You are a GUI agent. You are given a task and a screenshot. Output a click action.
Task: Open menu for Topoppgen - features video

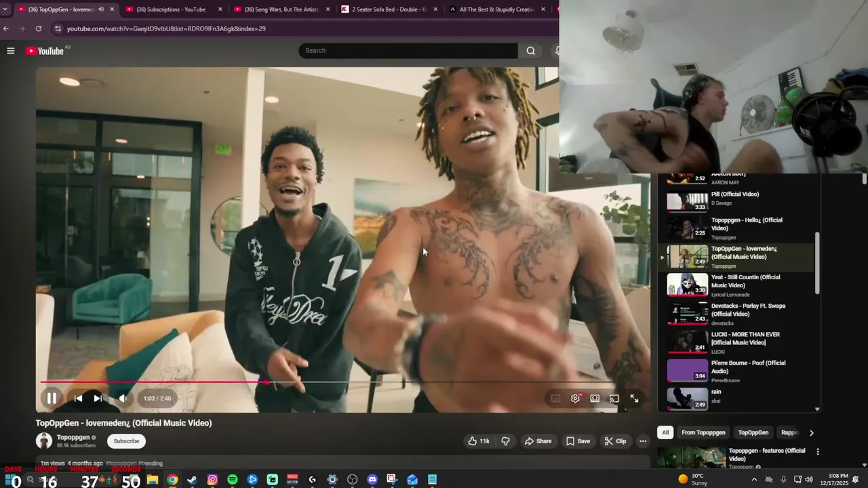coord(818,451)
